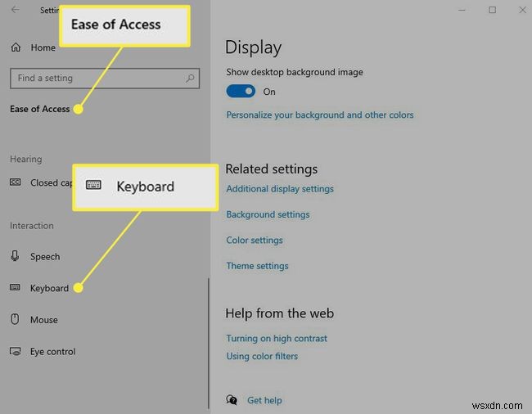This screenshot has width=532, height=414.
Task: Focus the Find a setting search box
Action: 105,79
